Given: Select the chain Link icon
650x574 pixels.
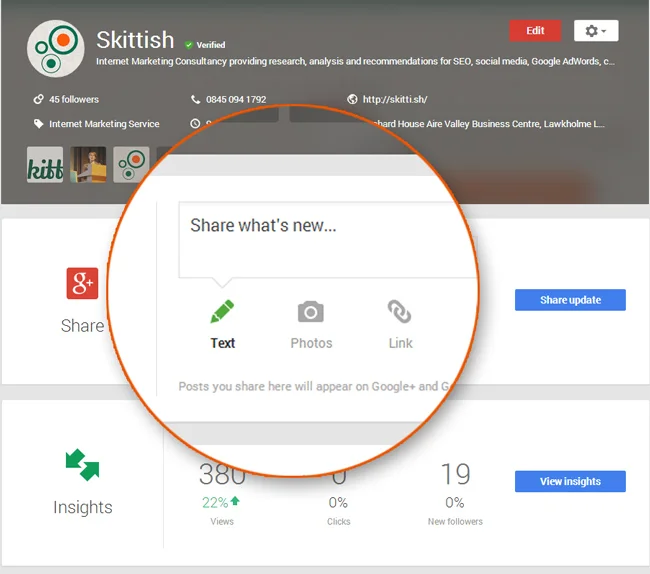Looking at the screenshot, I should pos(400,311).
